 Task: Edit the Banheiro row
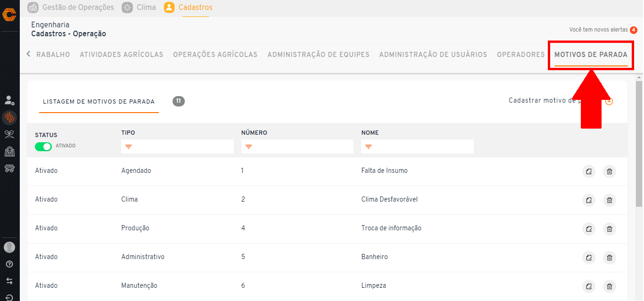pyautogui.click(x=588, y=258)
